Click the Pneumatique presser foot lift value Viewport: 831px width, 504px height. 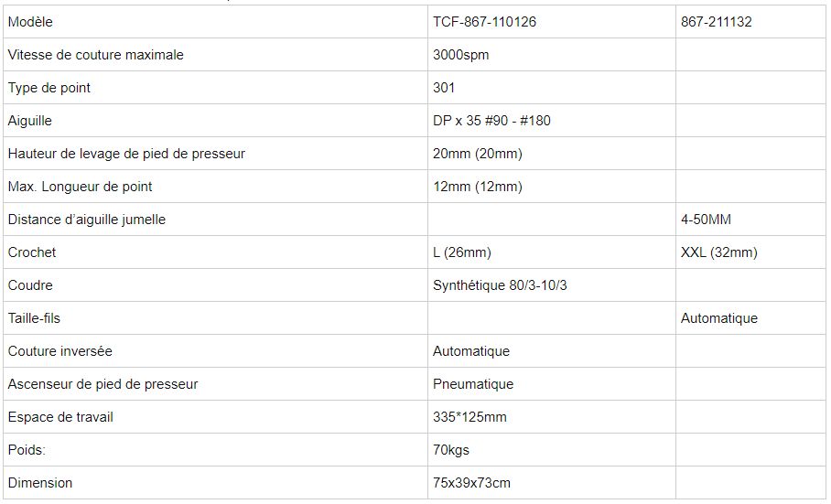click(x=472, y=384)
